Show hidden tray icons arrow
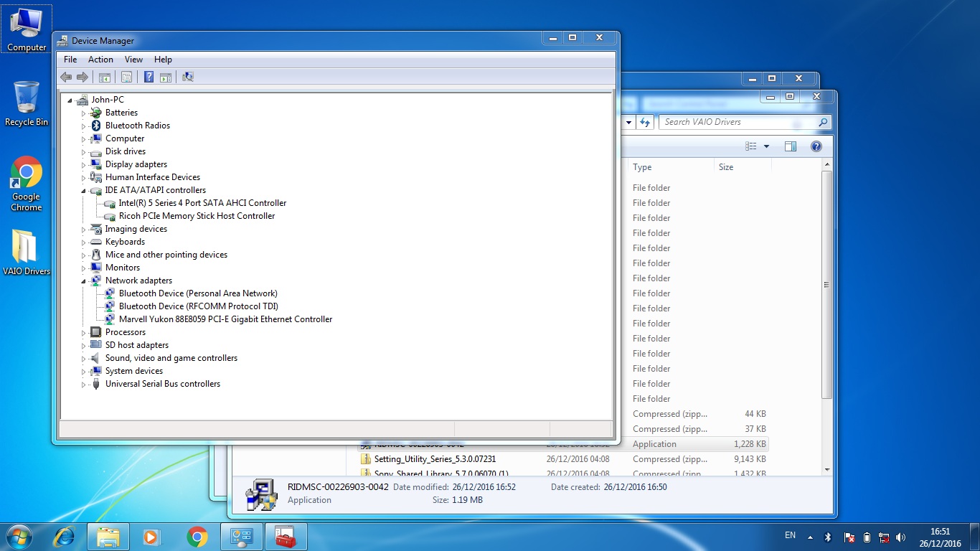Viewport: 980px width, 551px height. [810, 537]
